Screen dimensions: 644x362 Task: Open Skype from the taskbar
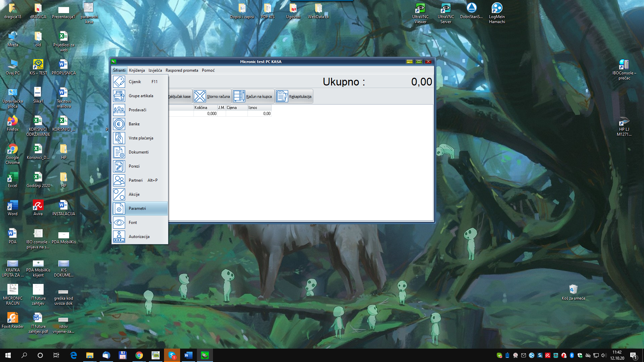(172, 355)
